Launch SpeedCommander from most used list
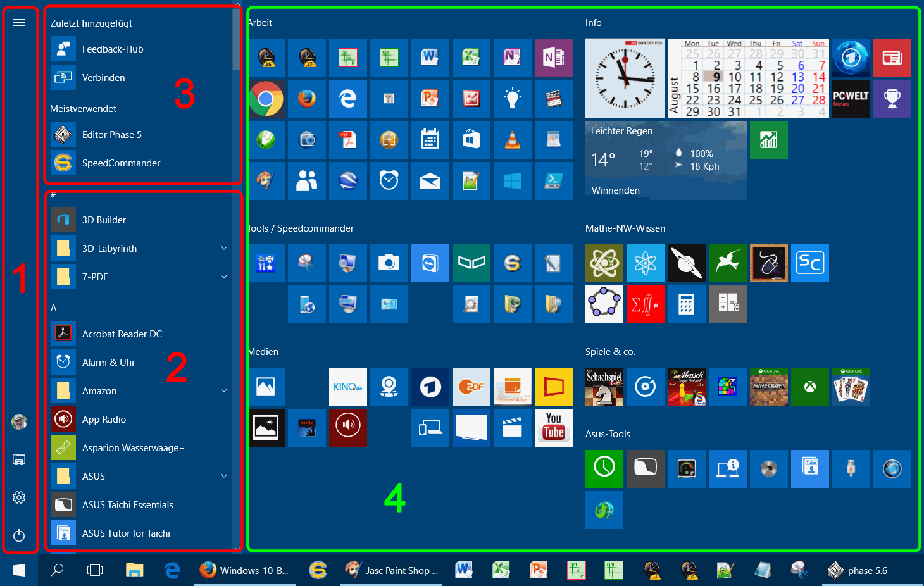Viewport: 924px width, 586px height. click(x=121, y=163)
